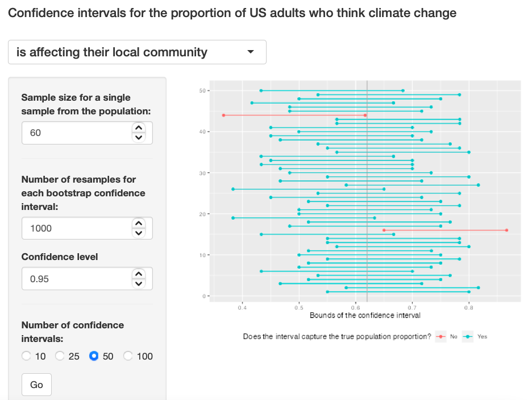Click the teal "Yes" legend marker
The image size is (532, 400).
coord(468,336)
